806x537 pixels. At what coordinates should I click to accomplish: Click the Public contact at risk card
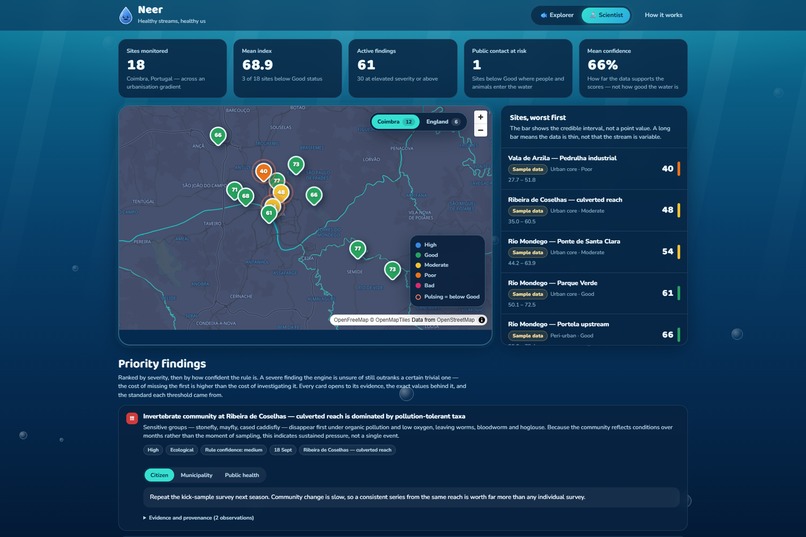click(518, 68)
